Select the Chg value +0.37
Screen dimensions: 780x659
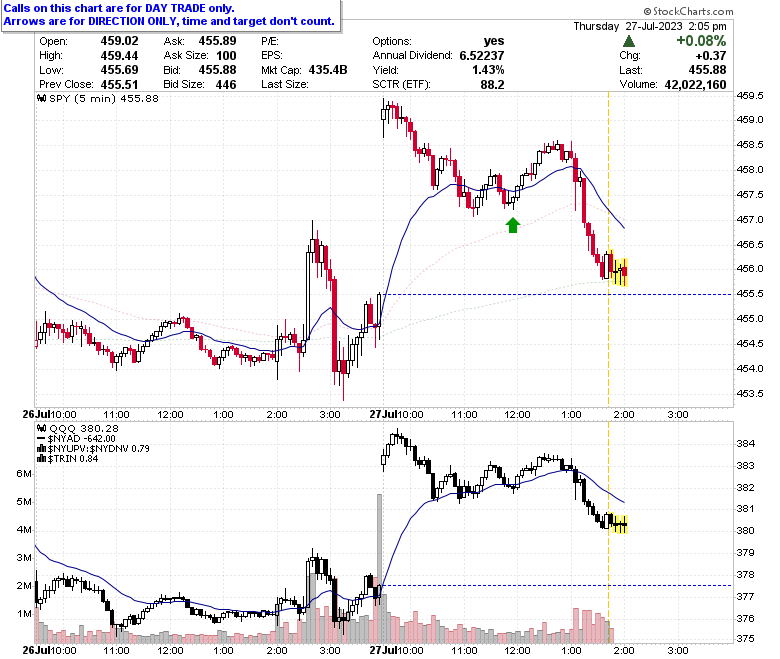tap(711, 56)
